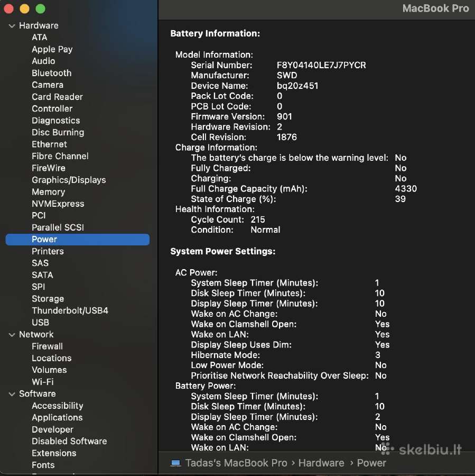Click Cell Revision value 1876
475x476 pixels.
pos(286,137)
